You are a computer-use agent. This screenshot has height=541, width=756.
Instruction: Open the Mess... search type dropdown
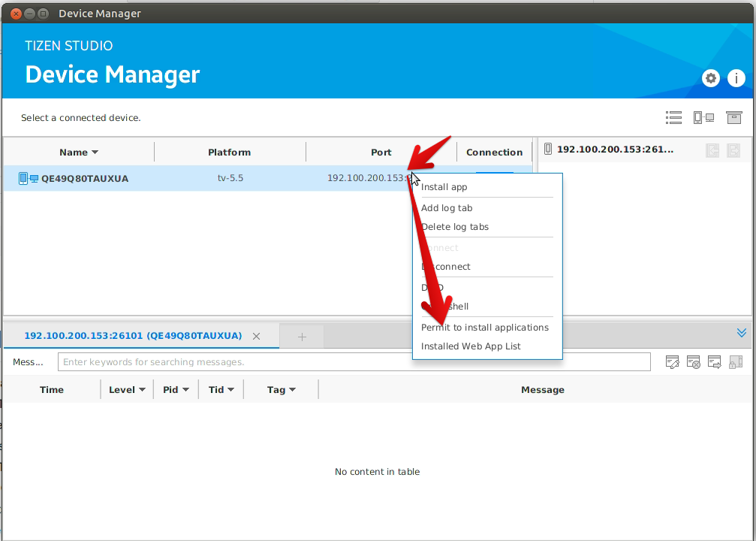click(x=28, y=362)
